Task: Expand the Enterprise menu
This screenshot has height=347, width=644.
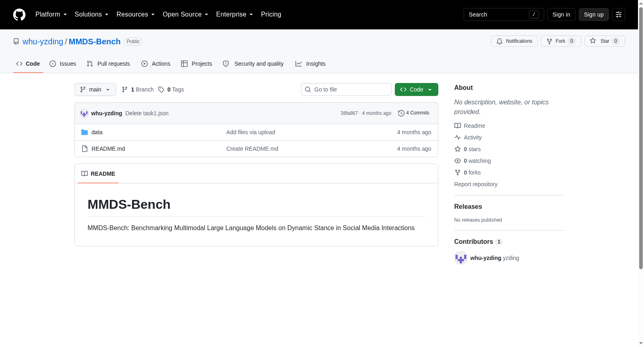Action: tap(235, 15)
